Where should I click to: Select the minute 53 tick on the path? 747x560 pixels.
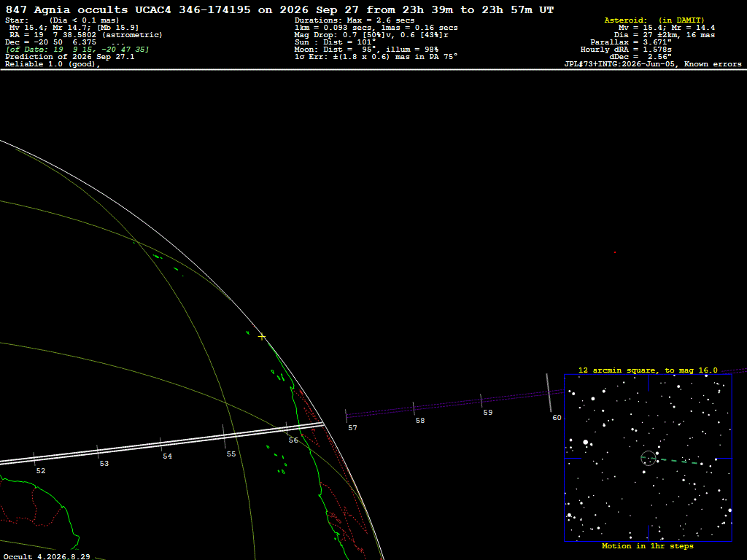(x=98, y=452)
